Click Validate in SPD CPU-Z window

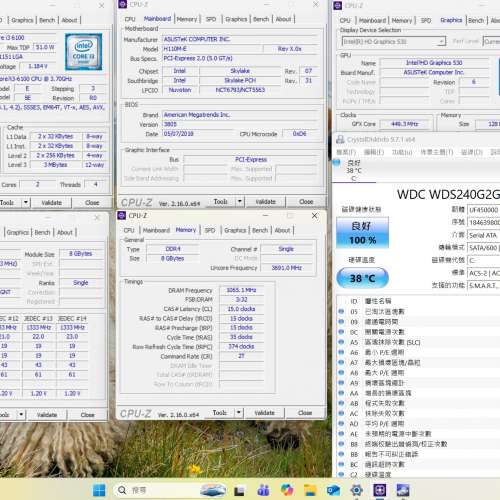pyautogui.click(x=47, y=415)
